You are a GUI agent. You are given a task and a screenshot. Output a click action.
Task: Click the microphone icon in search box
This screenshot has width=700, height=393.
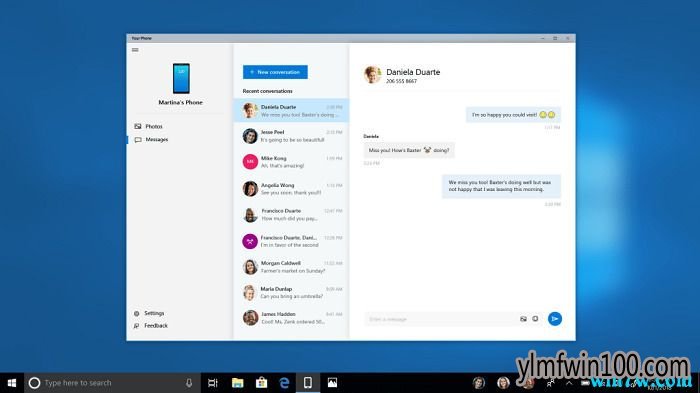[x=189, y=383]
